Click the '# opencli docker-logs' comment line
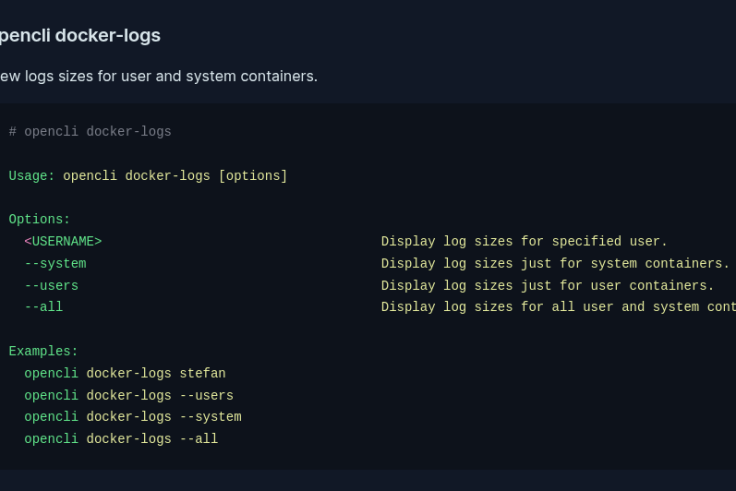The width and height of the screenshot is (736, 491). pyautogui.click(x=90, y=131)
